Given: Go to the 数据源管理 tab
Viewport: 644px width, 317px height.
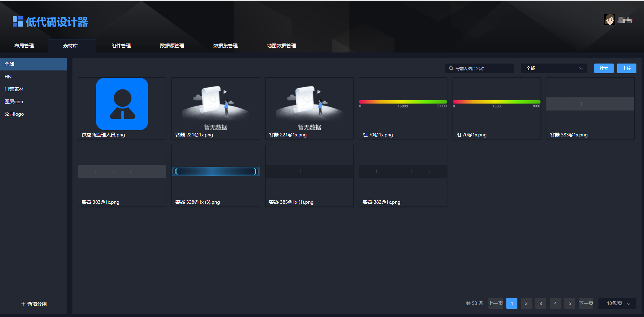Looking at the screenshot, I should [172, 46].
